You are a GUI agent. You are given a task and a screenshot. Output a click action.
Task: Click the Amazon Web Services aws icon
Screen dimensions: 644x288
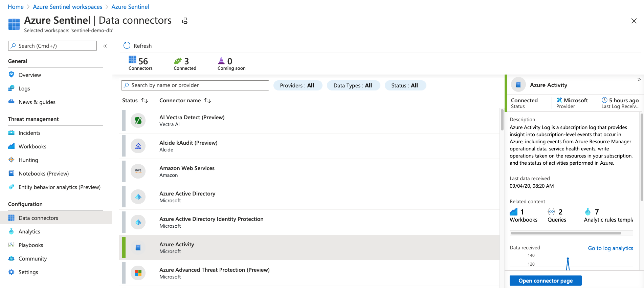coord(138,171)
